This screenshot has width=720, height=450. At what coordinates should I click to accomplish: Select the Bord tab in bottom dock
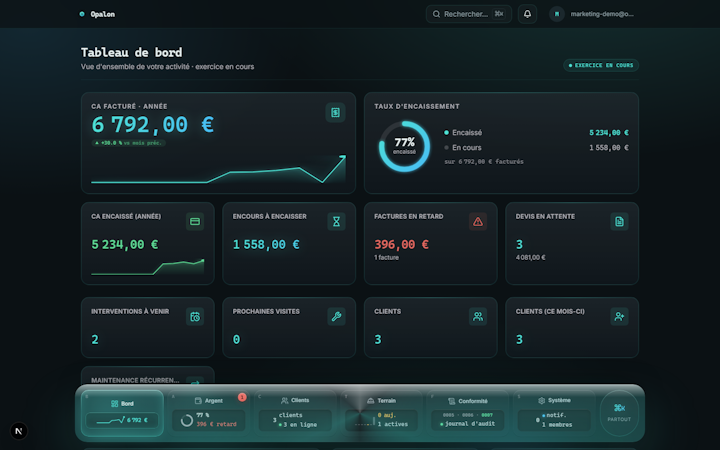click(x=122, y=413)
